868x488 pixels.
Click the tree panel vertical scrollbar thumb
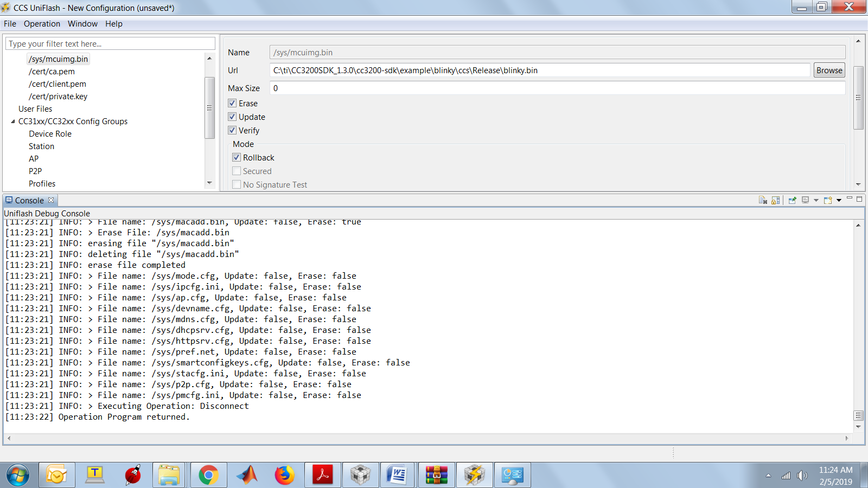(210, 108)
